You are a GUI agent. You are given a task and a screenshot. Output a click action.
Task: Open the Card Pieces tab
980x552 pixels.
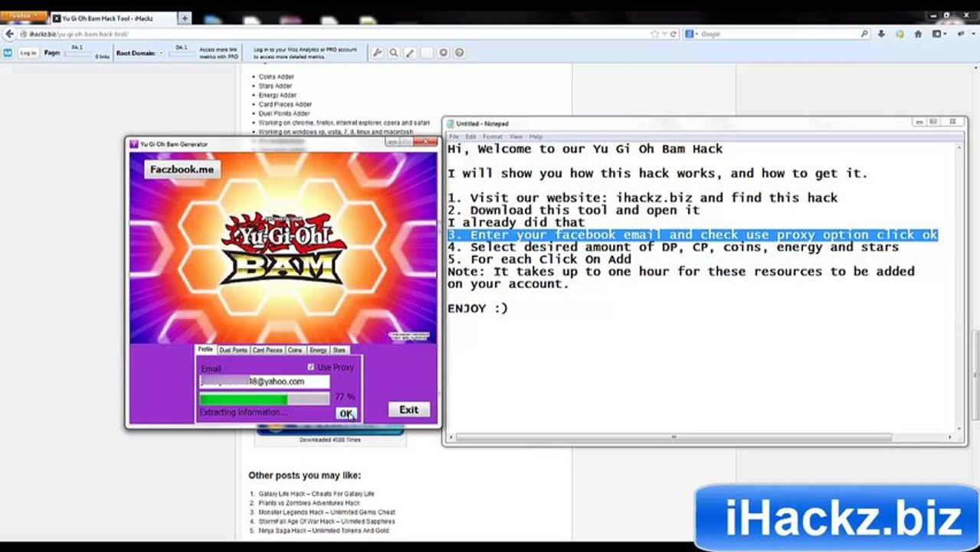coord(267,350)
